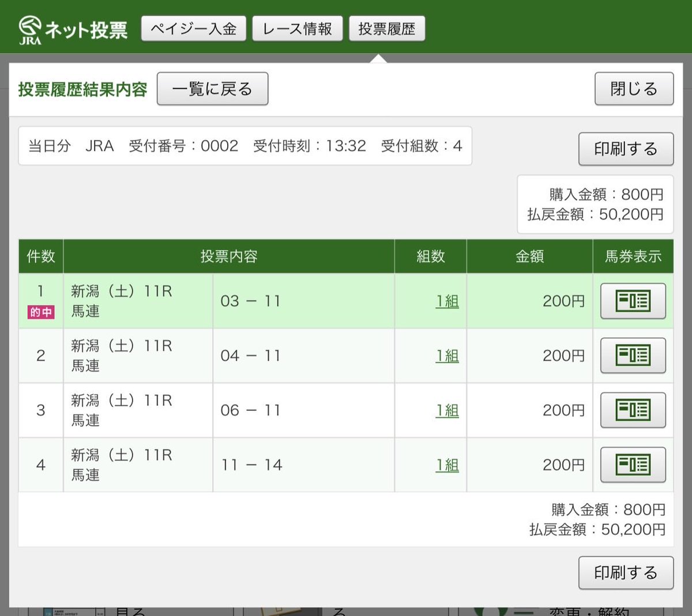692x616 pixels.
Task: Click the 件数 column header
Action: 41,256
